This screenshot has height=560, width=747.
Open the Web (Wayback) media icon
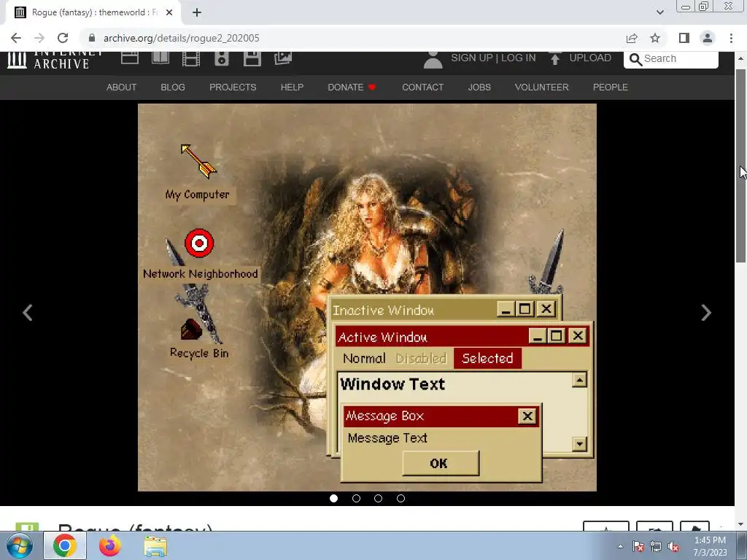(x=130, y=58)
